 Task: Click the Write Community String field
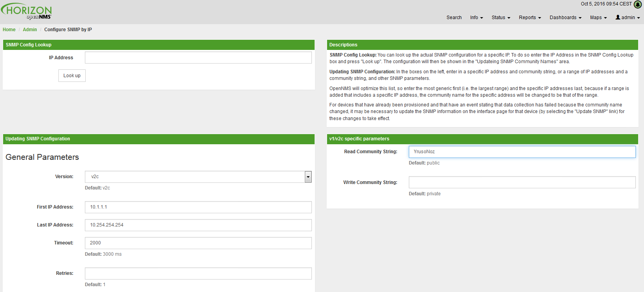pyautogui.click(x=522, y=182)
